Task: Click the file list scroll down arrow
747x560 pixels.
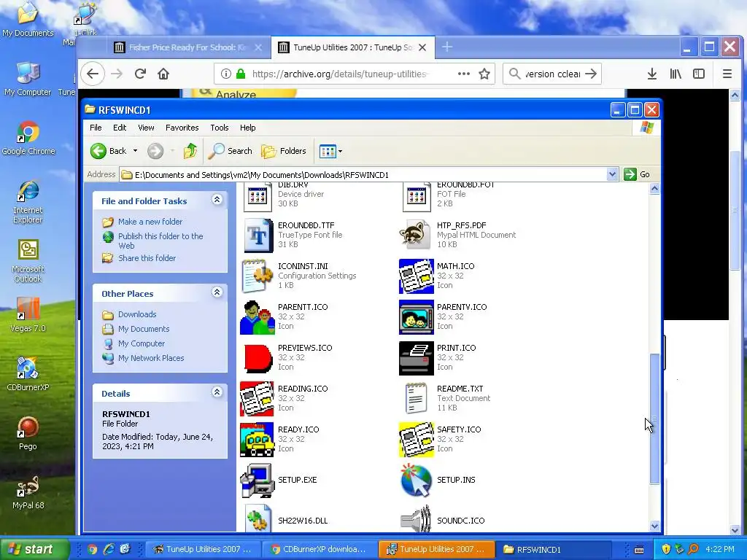Action: [x=654, y=526]
